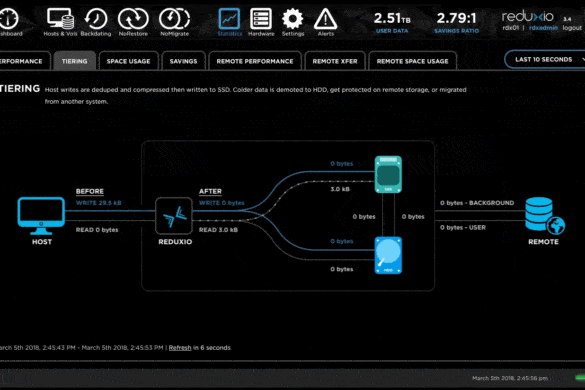The width and height of the screenshot is (585, 390).
Task: Click the Reduxio node icon
Action: click(174, 216)
